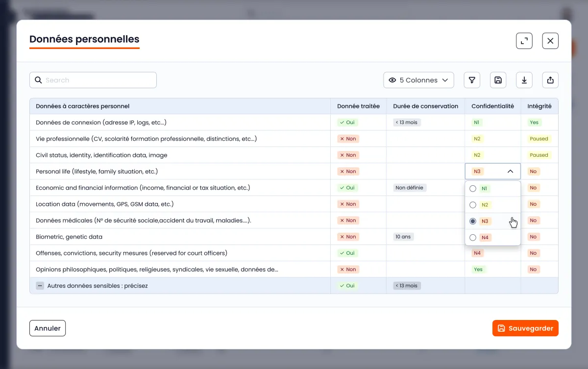
Task: Click the download icon in toolbar
Action: (524, 80)
